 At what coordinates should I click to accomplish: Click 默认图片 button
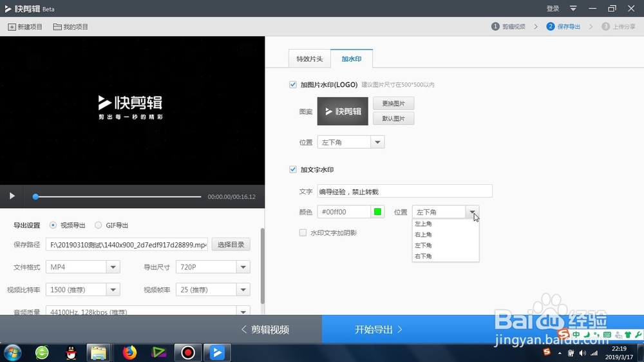tap(393, 119)
